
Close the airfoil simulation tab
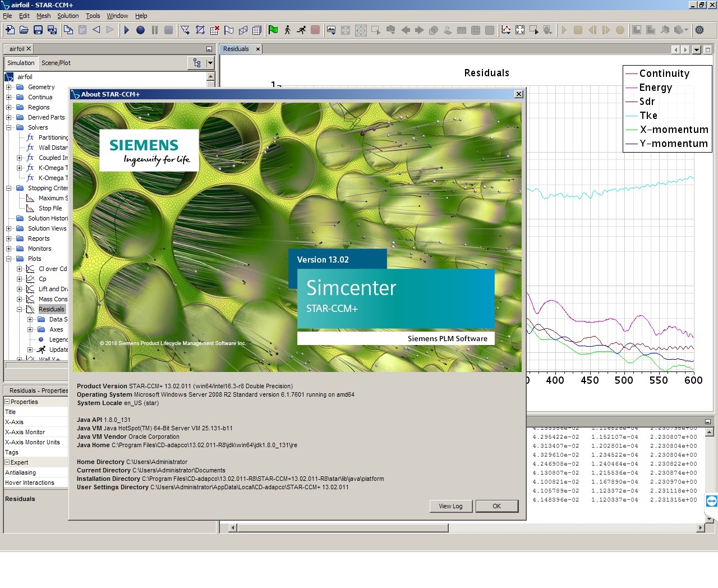click(29, 49)
